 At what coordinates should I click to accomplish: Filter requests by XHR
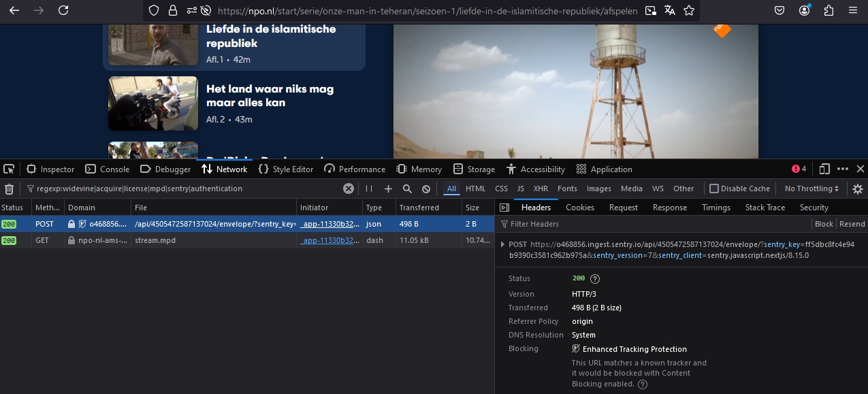pyautogui.click(x=541, y=188)
